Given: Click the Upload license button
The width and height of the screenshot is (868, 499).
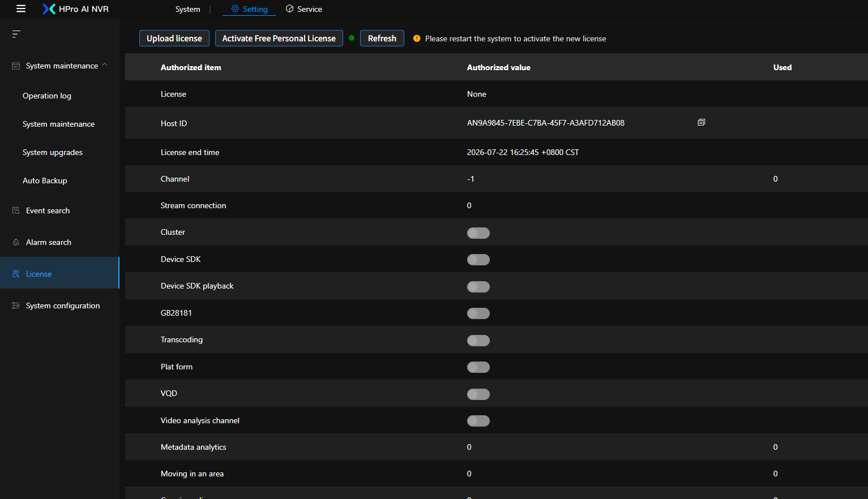Looking at the screenshot, I should click(x=174, y=38).
